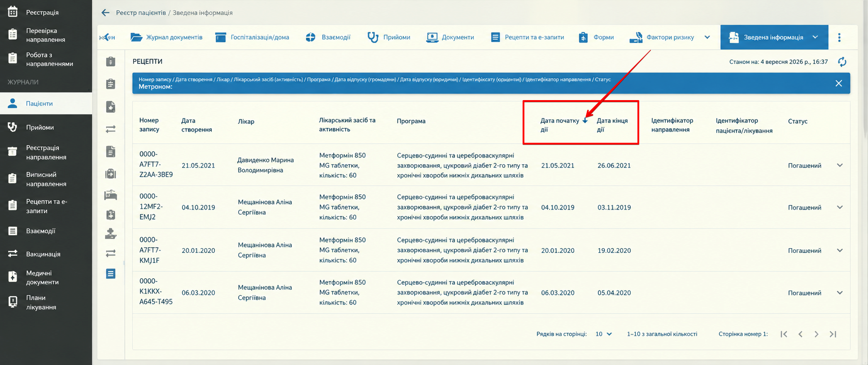Open Перевірка направлення in the sidebar
The width and height of the screenshot is (868, 365).
pyautogui.click(x=46, y=35)
